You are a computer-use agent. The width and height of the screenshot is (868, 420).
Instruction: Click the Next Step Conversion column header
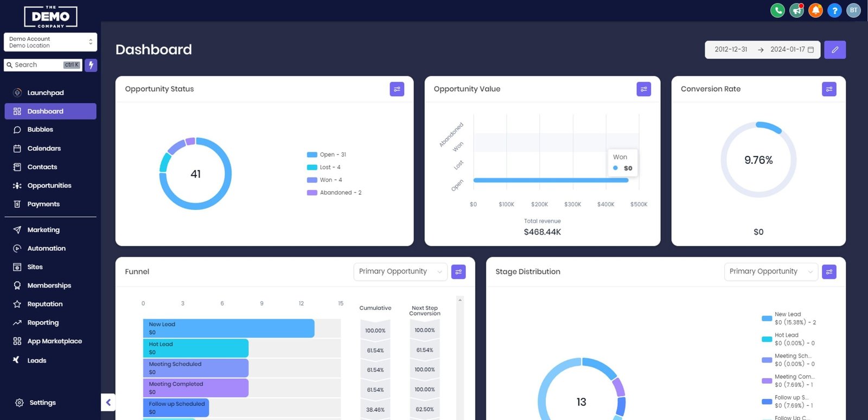(x=425, y=311)
